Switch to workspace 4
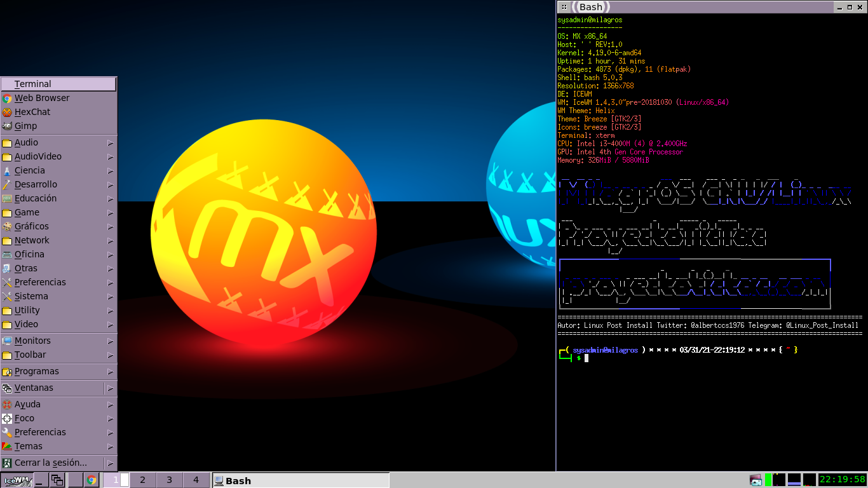Viewport: 868px width, 488px height. [x=196, y=480]
